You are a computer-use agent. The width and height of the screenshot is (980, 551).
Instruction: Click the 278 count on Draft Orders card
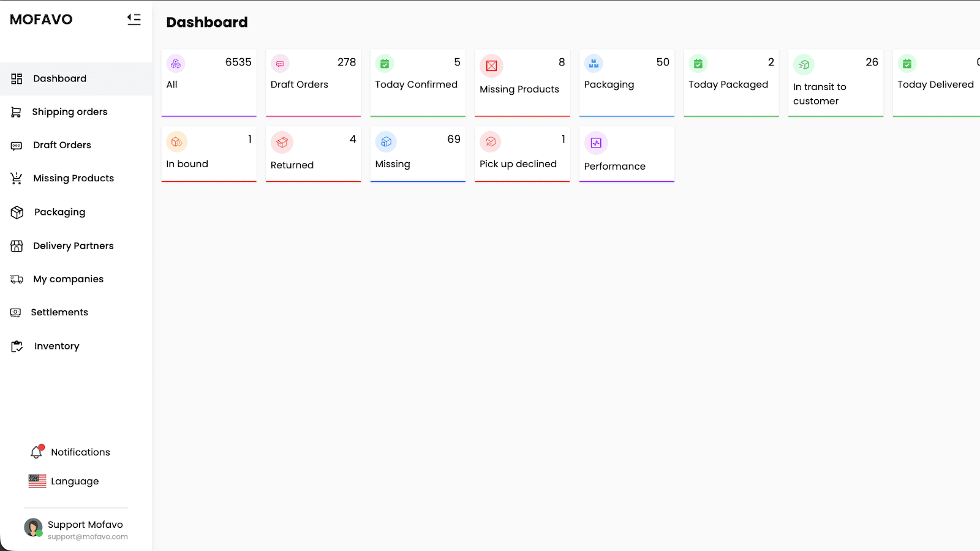pos(347,62)
